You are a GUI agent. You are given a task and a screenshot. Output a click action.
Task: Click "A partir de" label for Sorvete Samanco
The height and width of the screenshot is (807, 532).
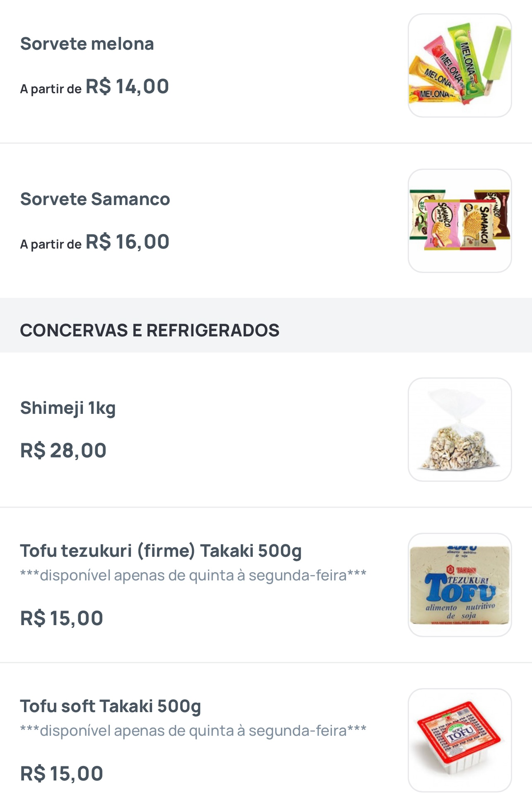51,244
